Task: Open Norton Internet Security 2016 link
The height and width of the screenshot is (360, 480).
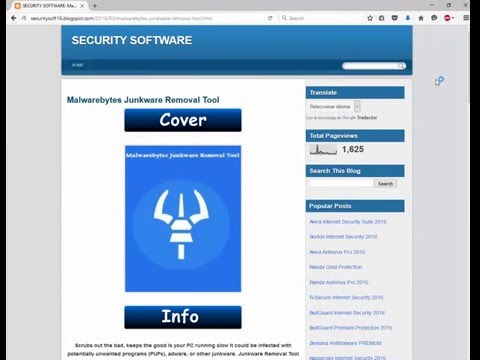Action: 343,237
